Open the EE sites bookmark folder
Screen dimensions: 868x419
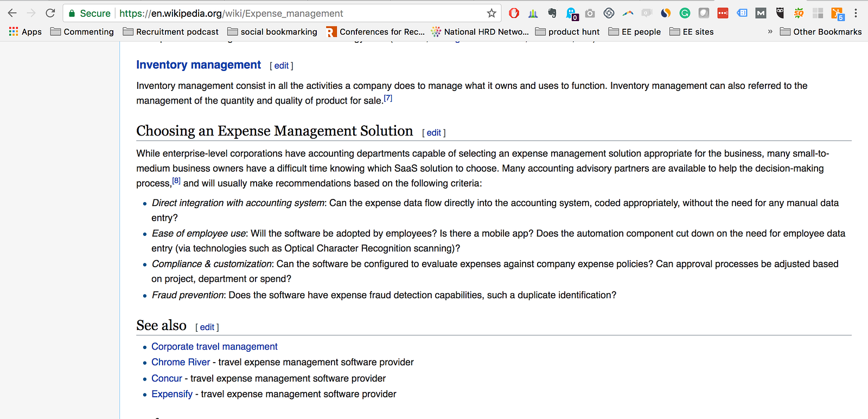(x=692, y=31)
